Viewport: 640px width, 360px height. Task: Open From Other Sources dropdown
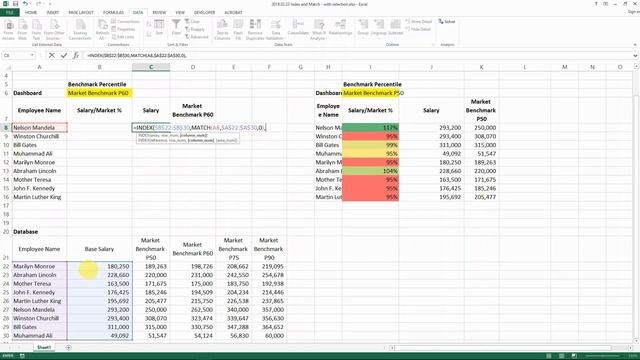[54, 30]
